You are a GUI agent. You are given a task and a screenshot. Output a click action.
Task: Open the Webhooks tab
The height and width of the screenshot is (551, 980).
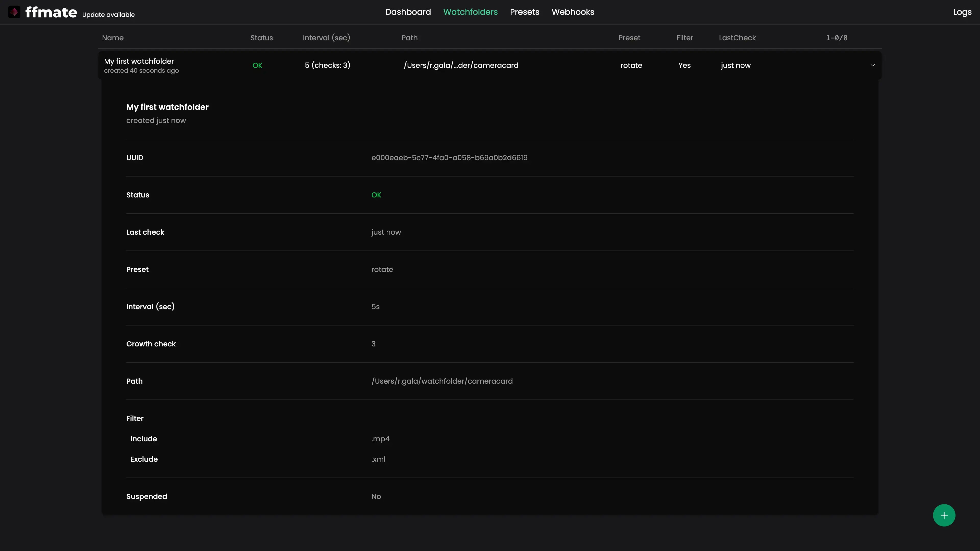pyautogui.click(x=572, y=12)
